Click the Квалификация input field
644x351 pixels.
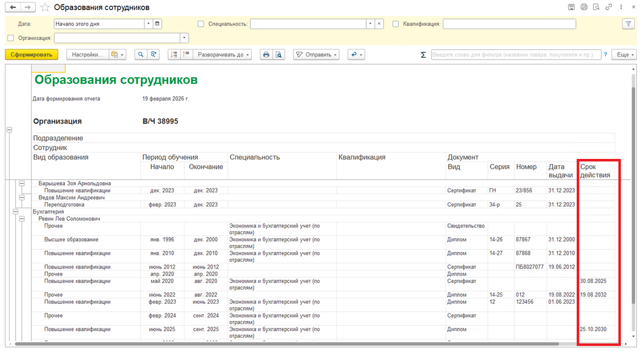[x=509, y=24]
